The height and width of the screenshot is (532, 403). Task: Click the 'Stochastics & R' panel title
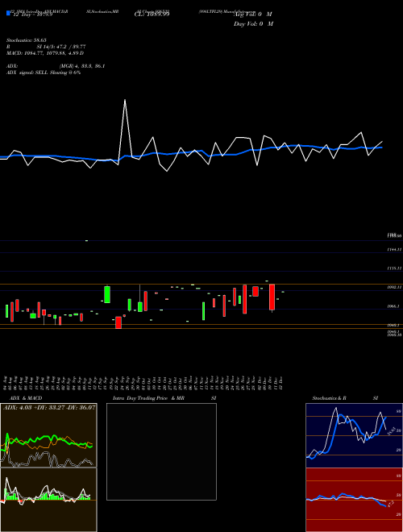(329, 398)
